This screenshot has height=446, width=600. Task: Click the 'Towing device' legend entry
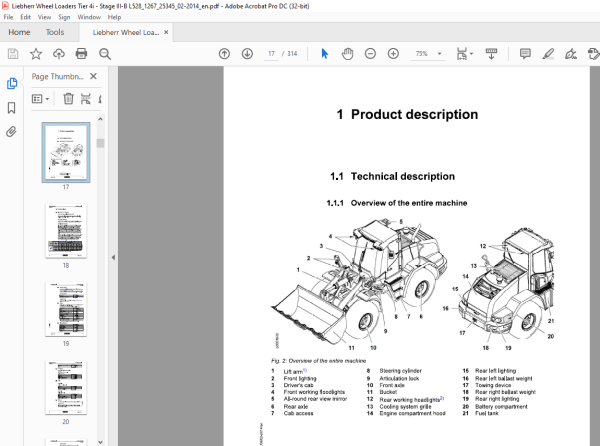493,385
